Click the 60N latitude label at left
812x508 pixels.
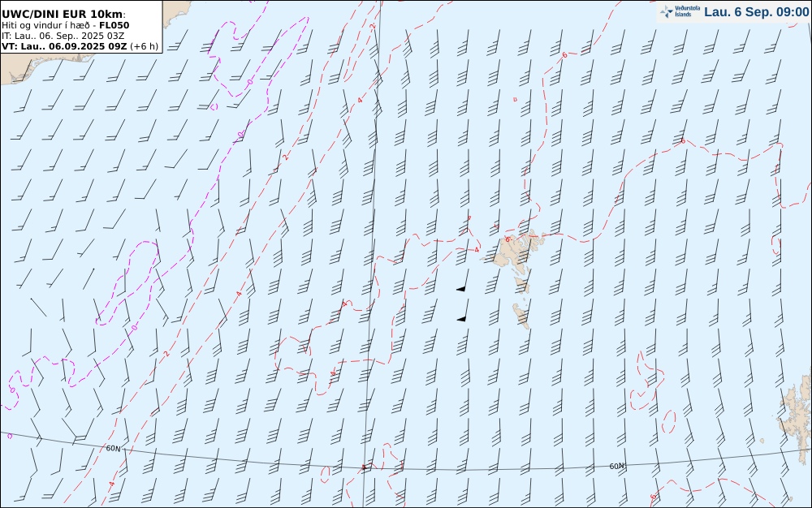click(x=113, y=448)
